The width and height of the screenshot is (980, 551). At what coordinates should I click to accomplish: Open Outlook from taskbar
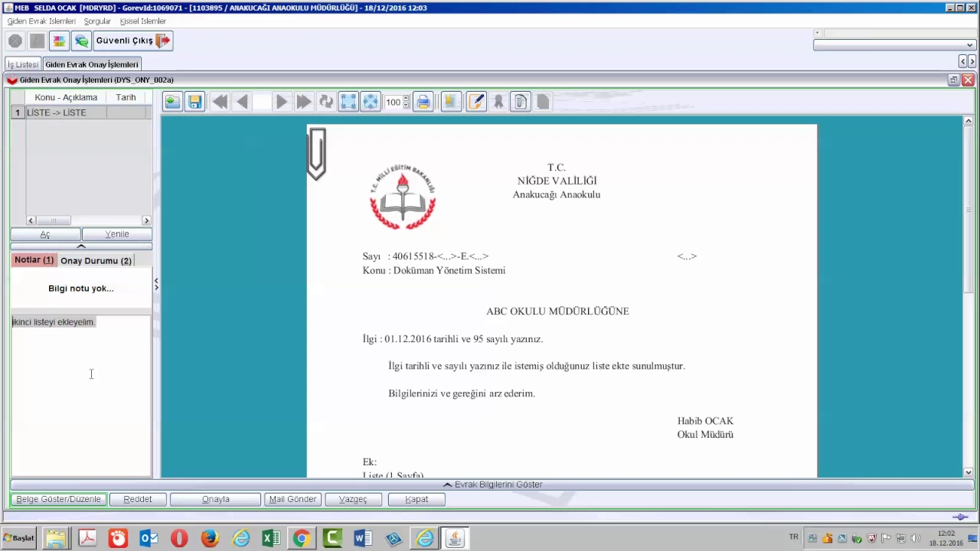coord(149,539)
